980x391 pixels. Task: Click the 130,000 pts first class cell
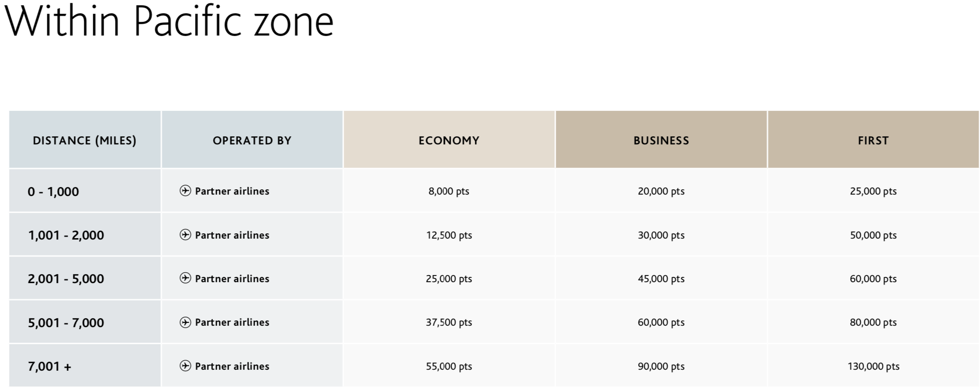click(x=873, y=366)
